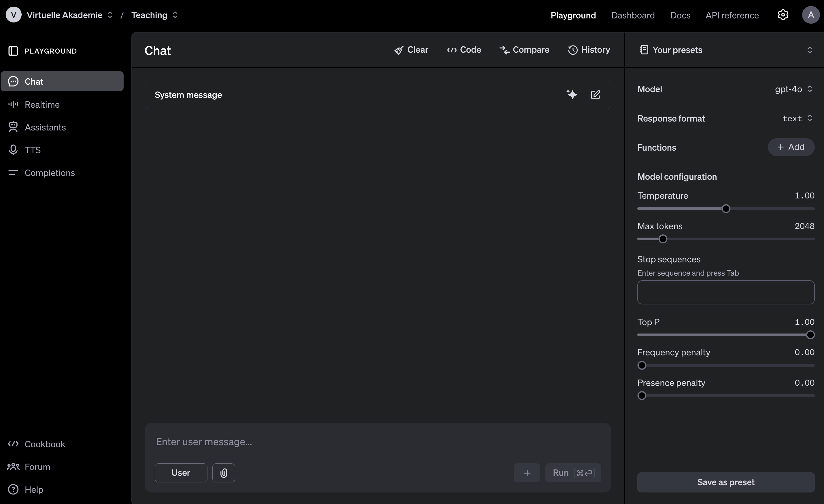Click the Stop sequences input field
Screen dimensions: 824x504
point(725,292)
